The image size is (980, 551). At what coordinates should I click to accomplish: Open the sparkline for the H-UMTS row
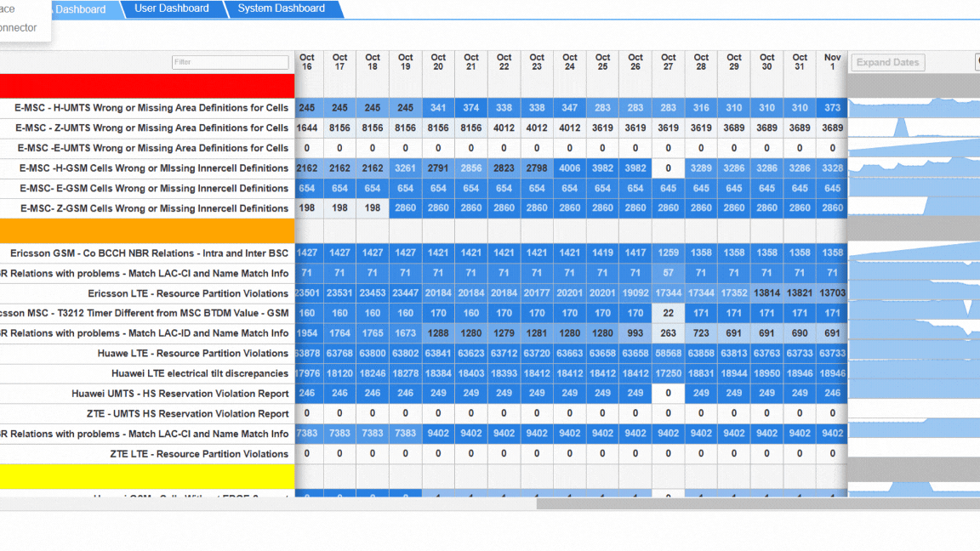(914, 107)
